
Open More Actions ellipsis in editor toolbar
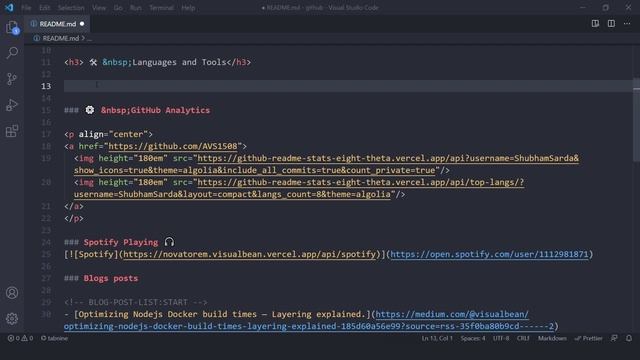(627, 24)
